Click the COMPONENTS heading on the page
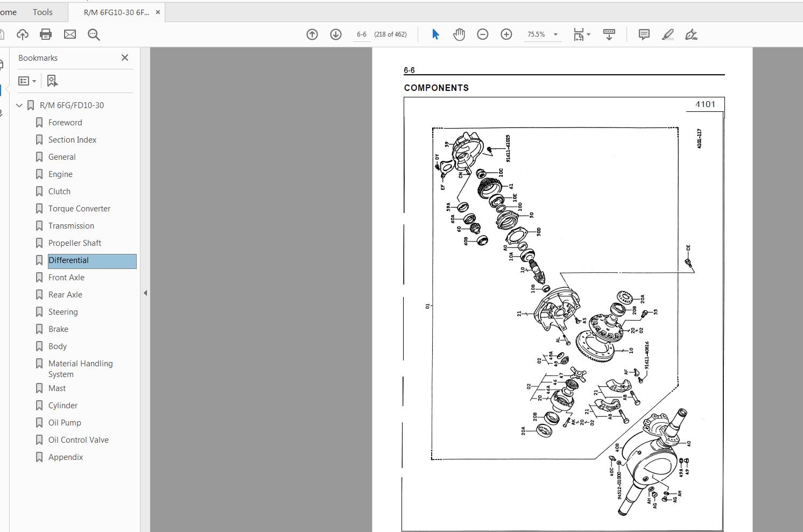803x532 pixels. pos(436,88)
